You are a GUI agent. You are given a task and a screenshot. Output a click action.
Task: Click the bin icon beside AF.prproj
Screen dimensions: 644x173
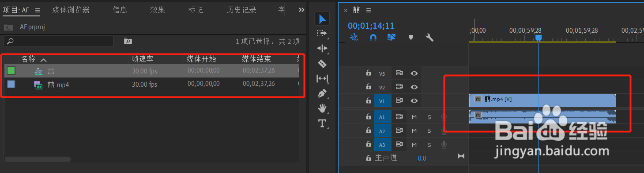tap(8, 27)
